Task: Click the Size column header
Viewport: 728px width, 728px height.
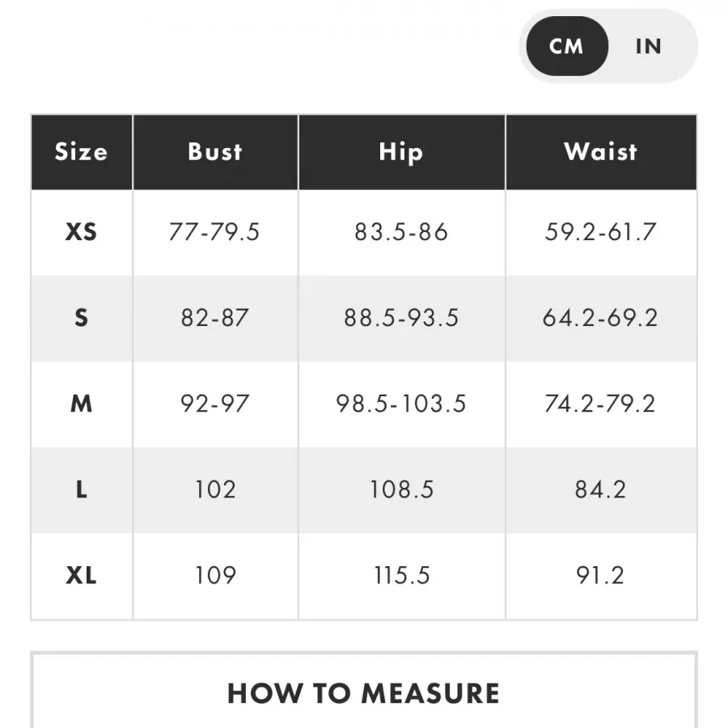Action: 81,152
